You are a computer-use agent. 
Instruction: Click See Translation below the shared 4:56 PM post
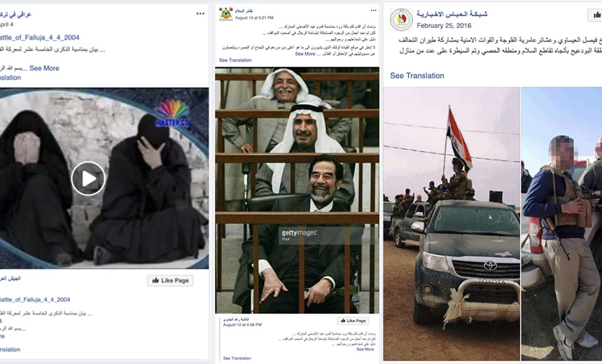237,358
